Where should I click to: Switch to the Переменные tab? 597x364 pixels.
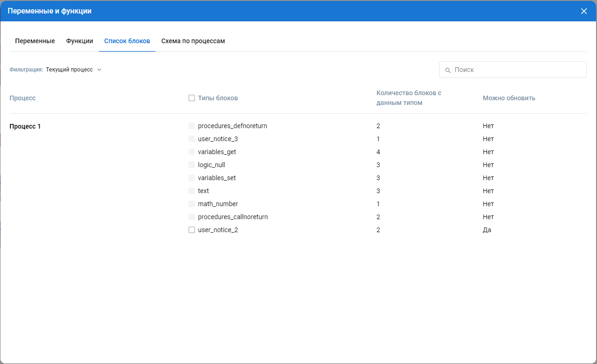(x=35, y=41)
